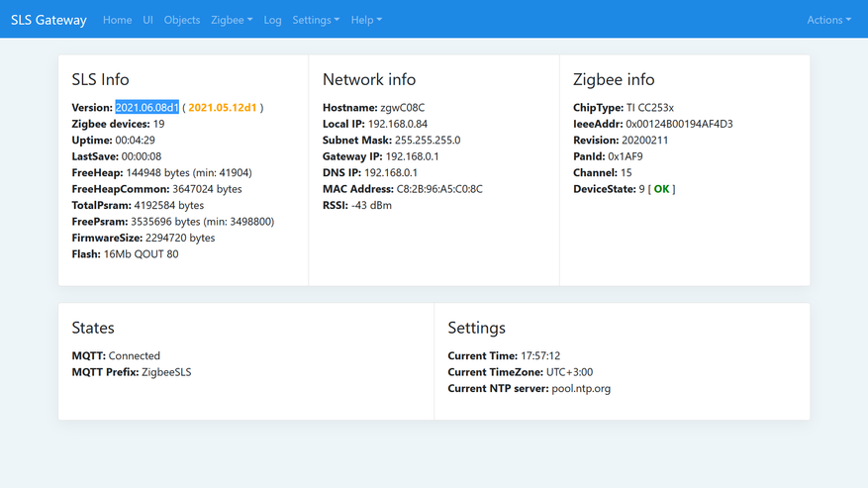Click the SLS Gateway brand logo
The height and width of the screenshot is (488, 868).
click(48, 20)
